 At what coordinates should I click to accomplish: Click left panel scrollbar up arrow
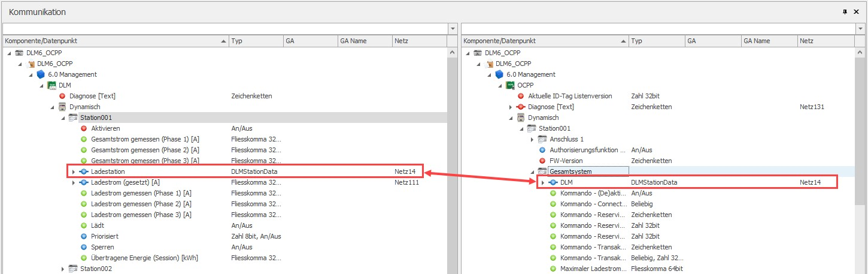pyautogui.click(x=452, y=53)
